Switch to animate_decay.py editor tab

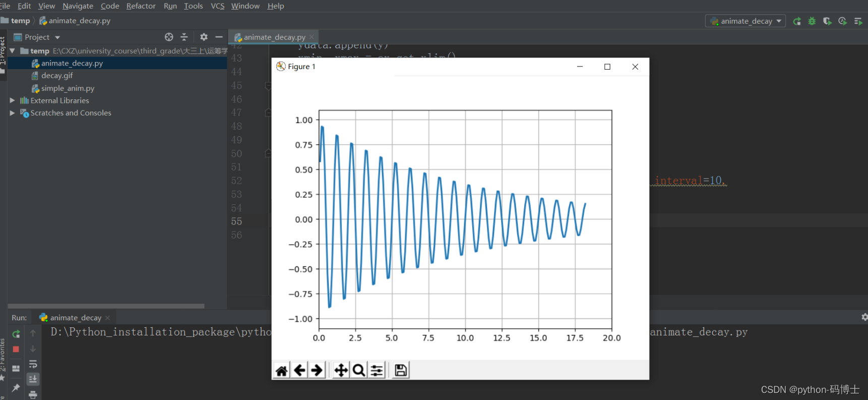[274, 37]
